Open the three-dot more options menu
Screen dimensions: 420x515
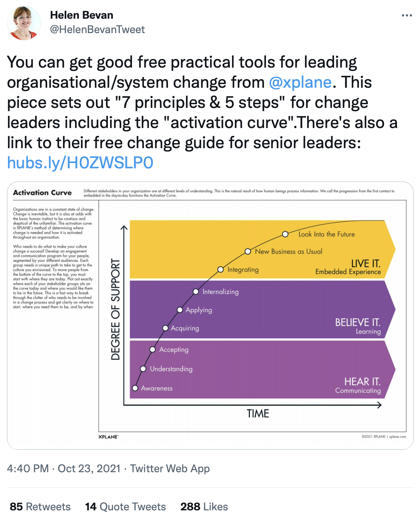tap(407, 15)
